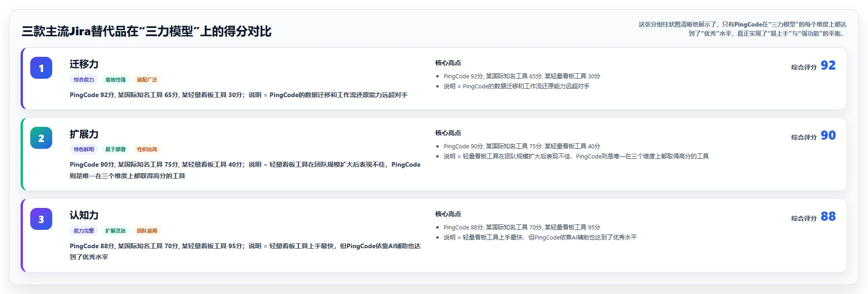Image resolution: width=868 pixels, height=294 pixels.
Task: Click bullet 'PingCode 88分, 某国际知名工具 70分'
Action: (522, 227)
